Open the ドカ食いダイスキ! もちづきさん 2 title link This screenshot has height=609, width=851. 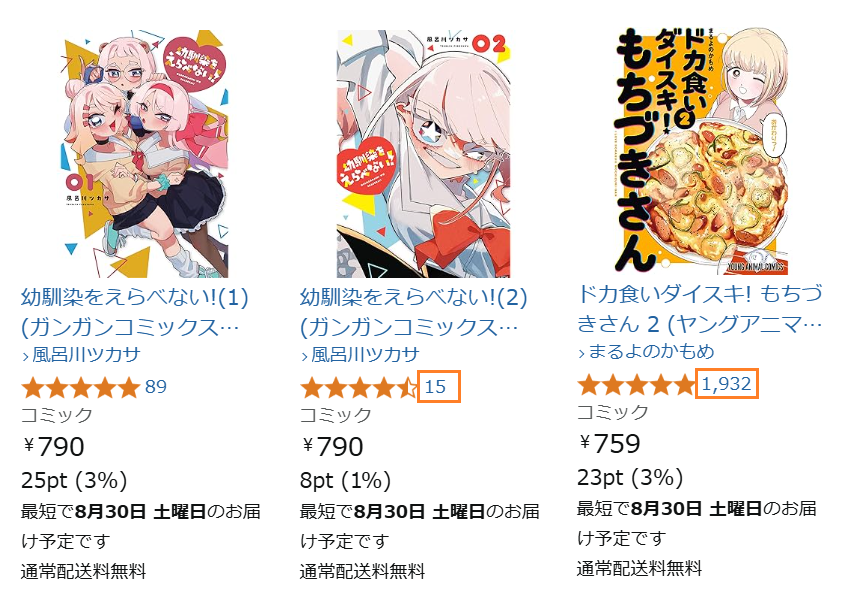click(x=700, y=309)
